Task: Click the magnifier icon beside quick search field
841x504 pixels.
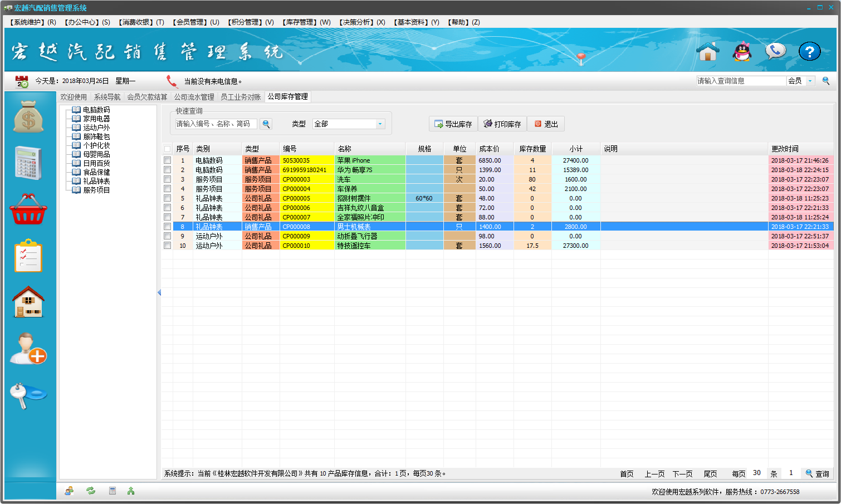Action: pos(266,124)
